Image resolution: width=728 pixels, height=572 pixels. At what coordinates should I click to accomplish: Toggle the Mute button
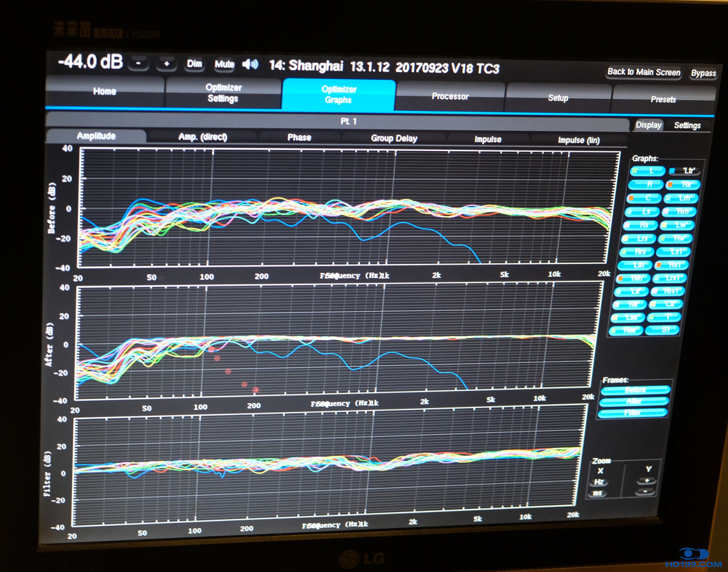224,64
